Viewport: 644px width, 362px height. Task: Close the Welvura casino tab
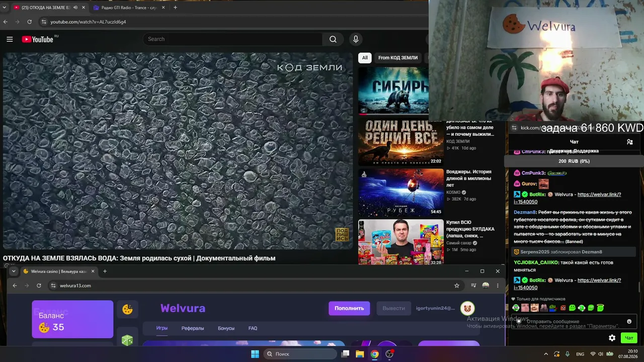point(93,271)
